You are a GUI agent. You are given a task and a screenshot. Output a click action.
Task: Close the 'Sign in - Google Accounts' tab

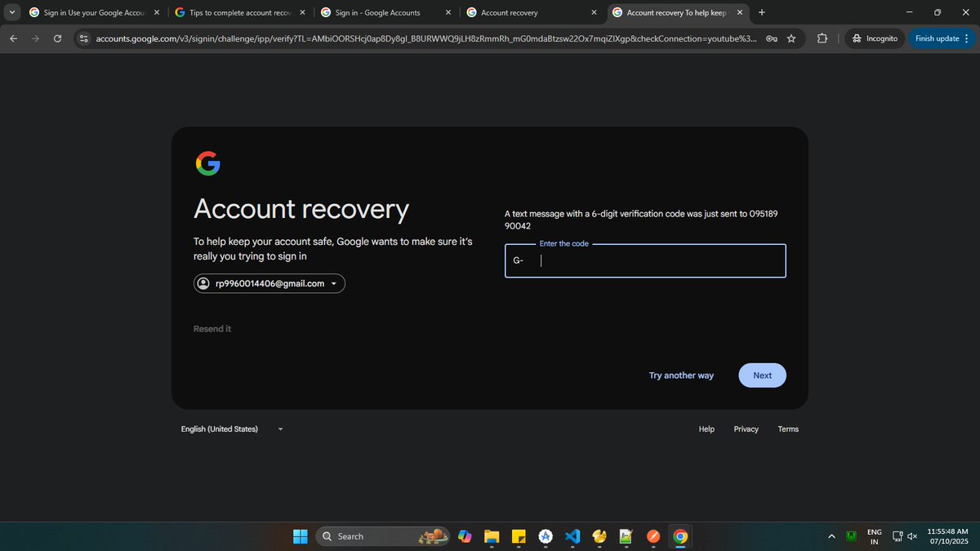tap(448, 12)
